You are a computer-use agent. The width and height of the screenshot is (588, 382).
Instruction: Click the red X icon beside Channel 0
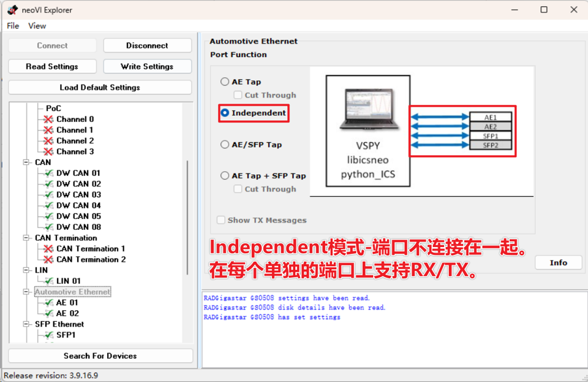(x=48, y=120)
